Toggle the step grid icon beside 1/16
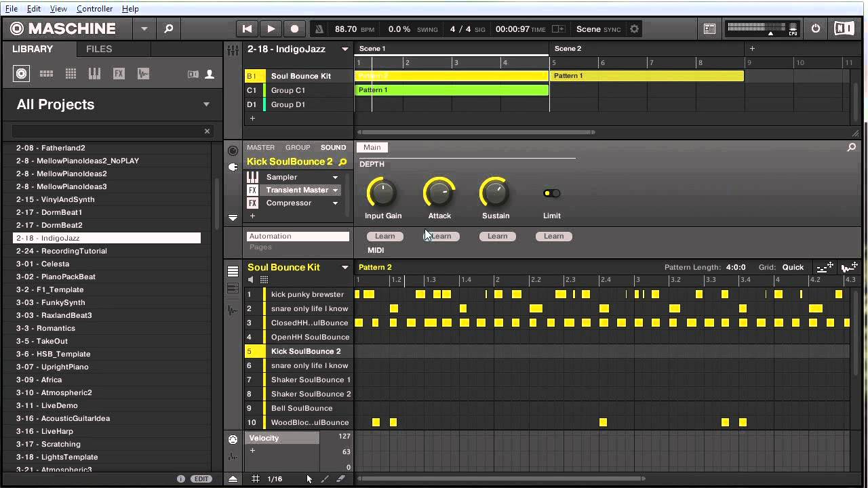The height and width of the screenshot is (488, 868). 256,479
